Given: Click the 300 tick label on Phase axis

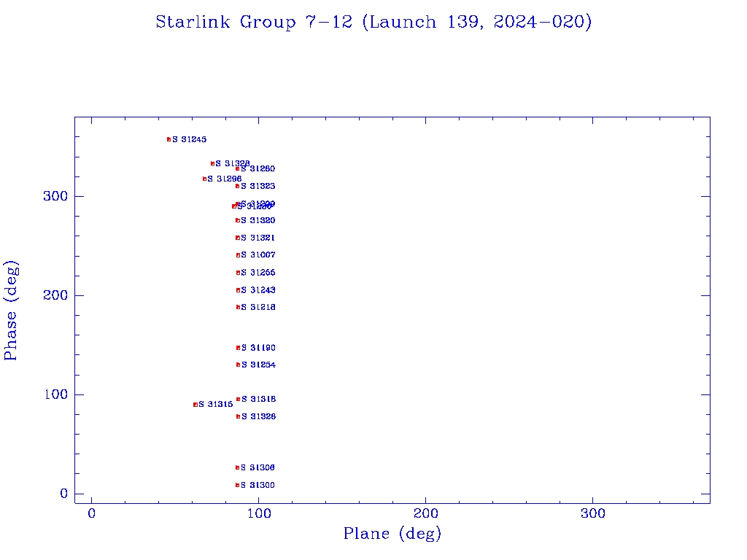Looking at the screenshot, I should pyautogui.click(x=55, y=196).
